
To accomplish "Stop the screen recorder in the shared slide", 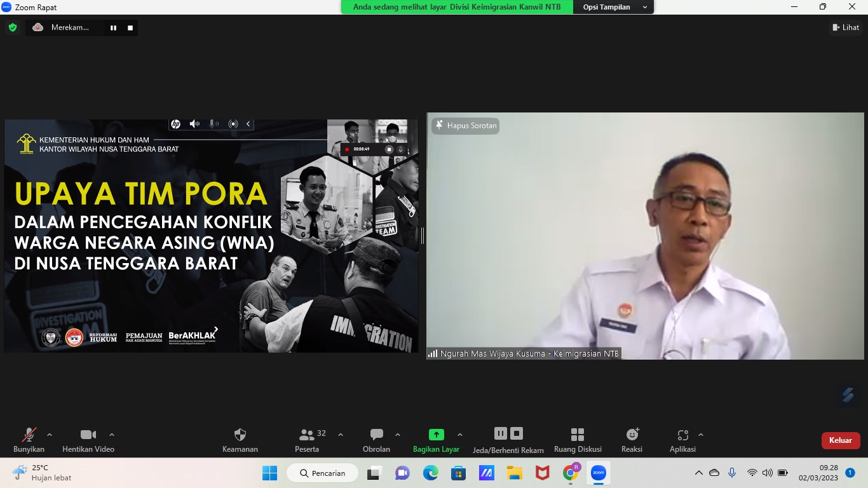I will pyautogui.click(x=390, y=149).
